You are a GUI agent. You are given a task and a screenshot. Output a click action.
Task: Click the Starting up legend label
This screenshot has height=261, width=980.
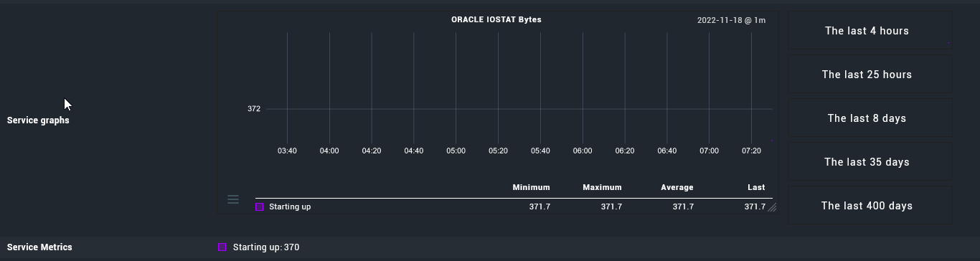[290, 207]
